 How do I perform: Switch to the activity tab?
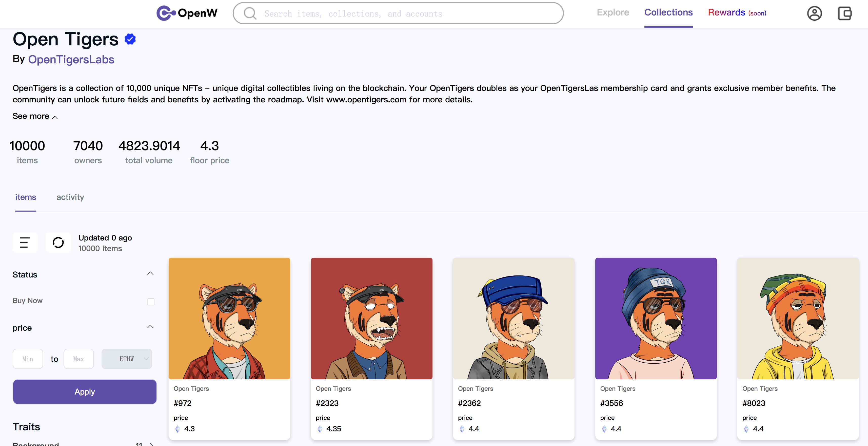70,197
